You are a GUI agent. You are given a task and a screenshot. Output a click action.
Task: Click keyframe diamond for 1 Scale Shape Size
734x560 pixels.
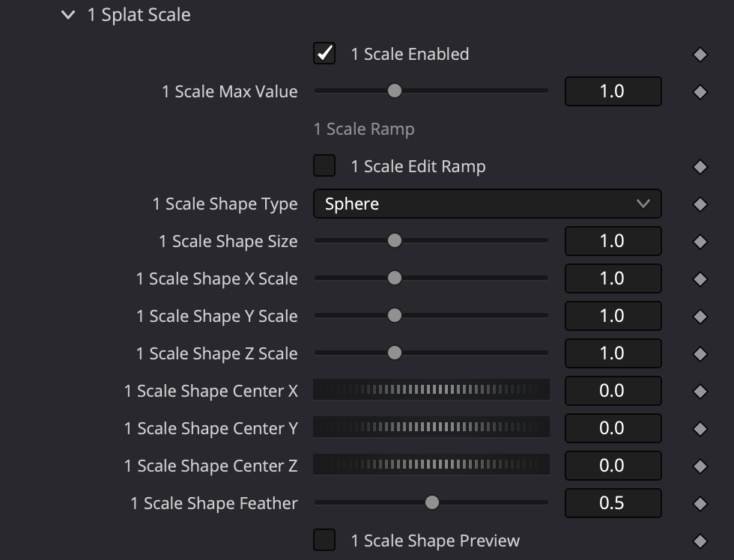point(700,241)
